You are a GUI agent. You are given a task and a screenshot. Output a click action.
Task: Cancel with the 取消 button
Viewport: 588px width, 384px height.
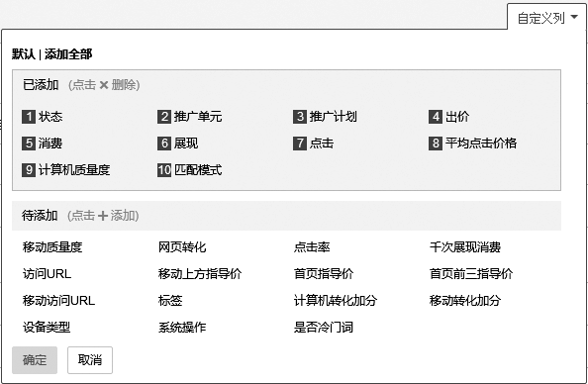[90, 360]
